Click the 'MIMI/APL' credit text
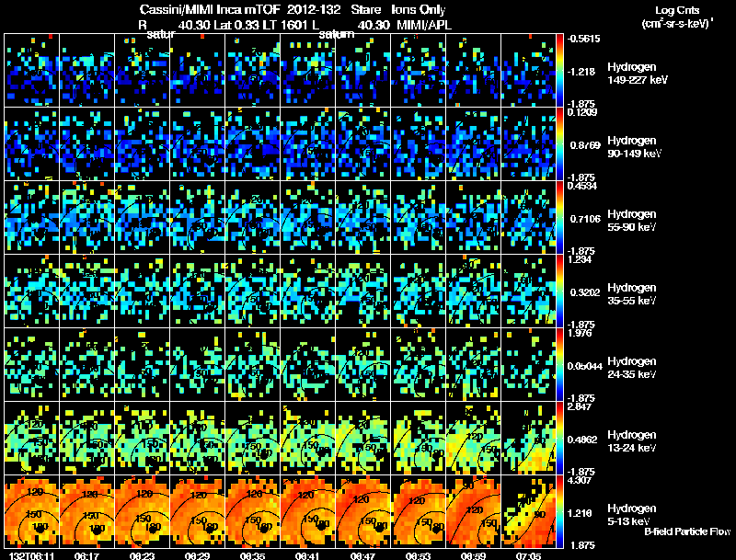 pos(424,25)
